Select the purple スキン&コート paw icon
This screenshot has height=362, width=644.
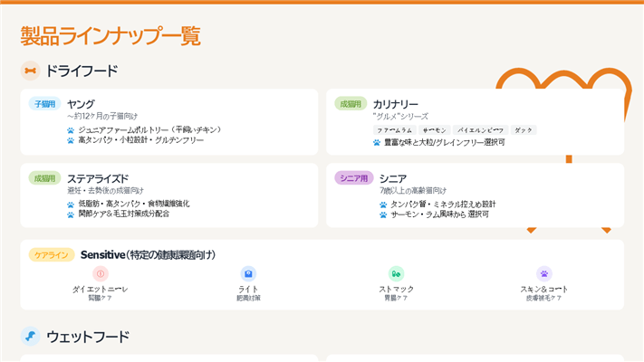pyautogui.click(x=543, y=273)
